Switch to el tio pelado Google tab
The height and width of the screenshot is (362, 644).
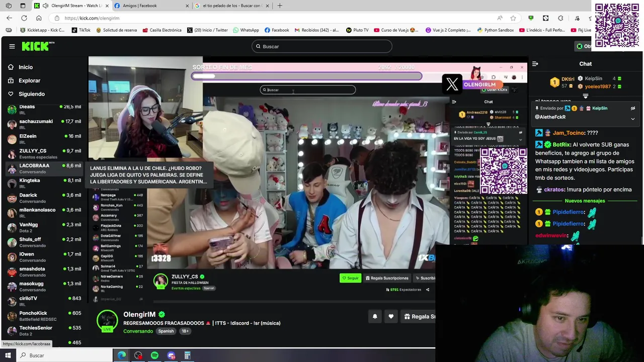click(x=231, y=6)
